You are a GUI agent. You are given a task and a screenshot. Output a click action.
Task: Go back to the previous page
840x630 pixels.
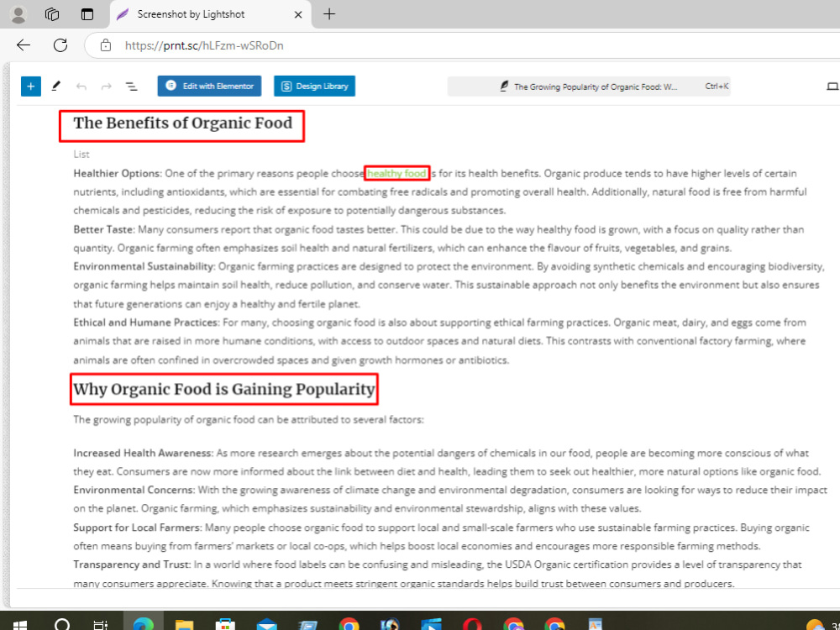(24, 45)
